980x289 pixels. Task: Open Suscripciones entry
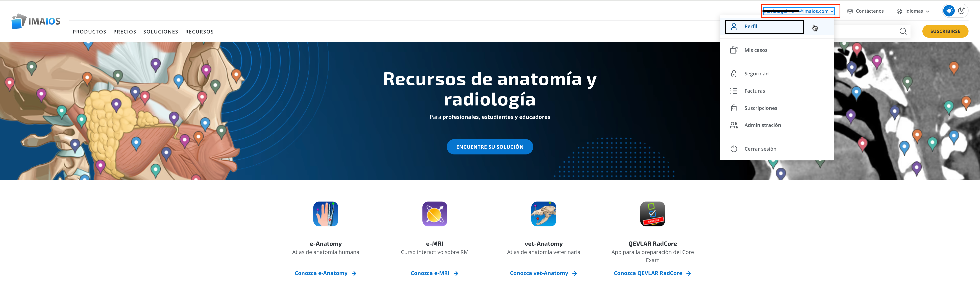[777, 108]
